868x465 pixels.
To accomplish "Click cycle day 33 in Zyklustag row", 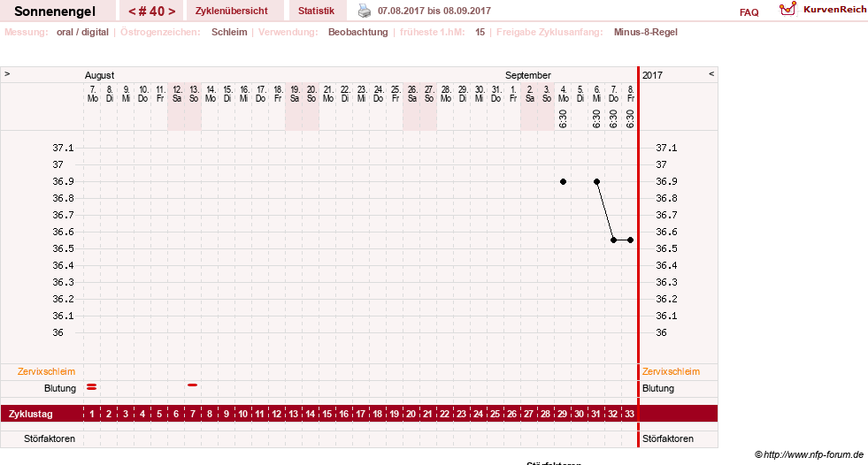I will 629,414.
